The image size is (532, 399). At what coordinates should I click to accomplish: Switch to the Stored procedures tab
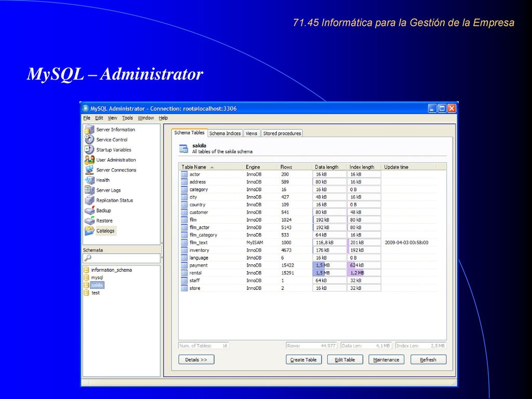pyautogui.click(x=282, y=134)
